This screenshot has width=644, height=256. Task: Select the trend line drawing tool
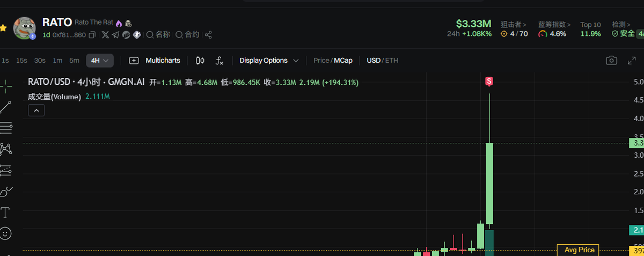pos(6,107)
